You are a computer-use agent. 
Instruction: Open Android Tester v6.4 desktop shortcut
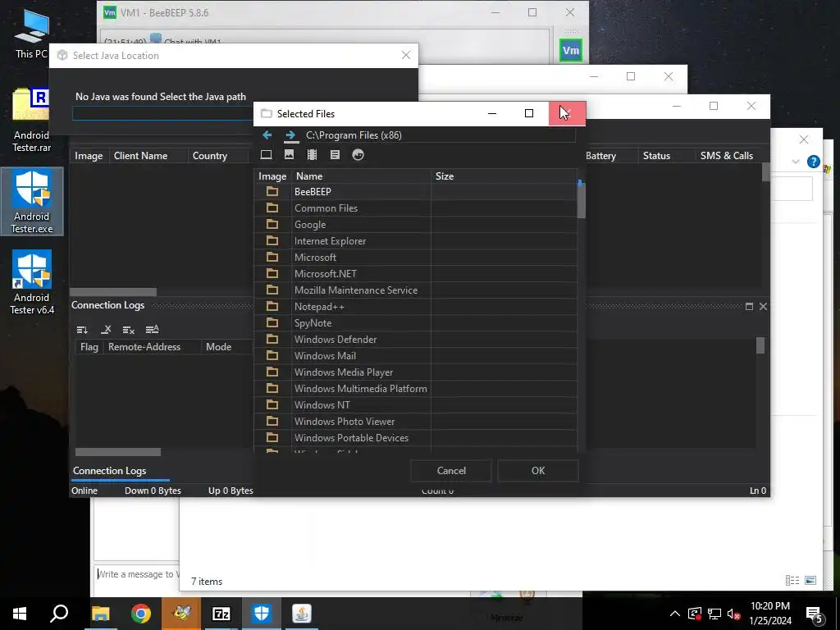point(32,282)
